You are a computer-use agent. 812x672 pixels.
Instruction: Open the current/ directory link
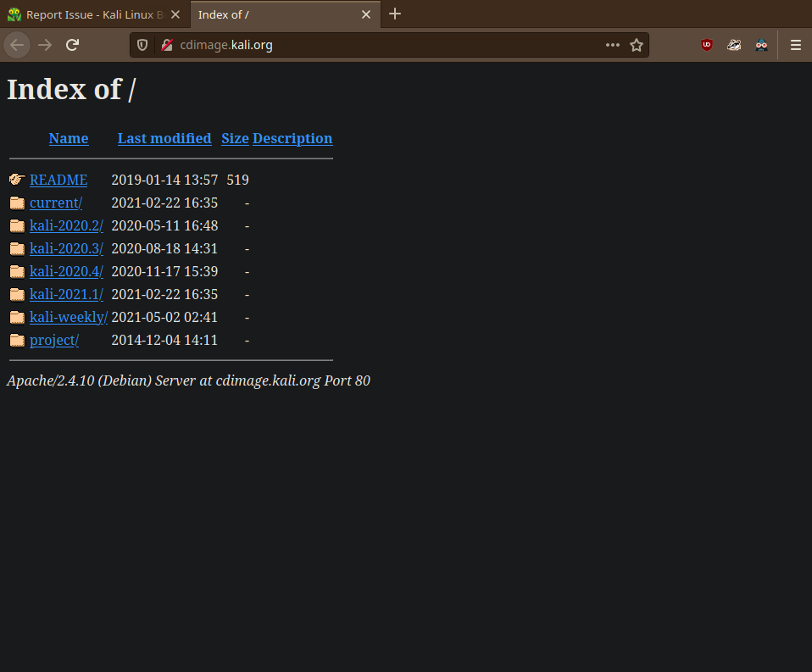click(x=56, y=203)
